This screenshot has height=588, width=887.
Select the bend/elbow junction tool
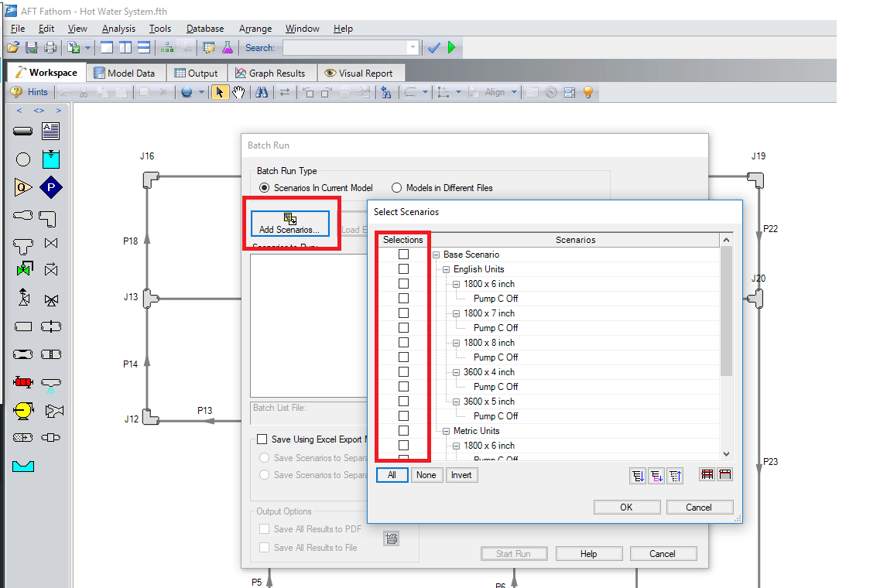tap(48, 218)
